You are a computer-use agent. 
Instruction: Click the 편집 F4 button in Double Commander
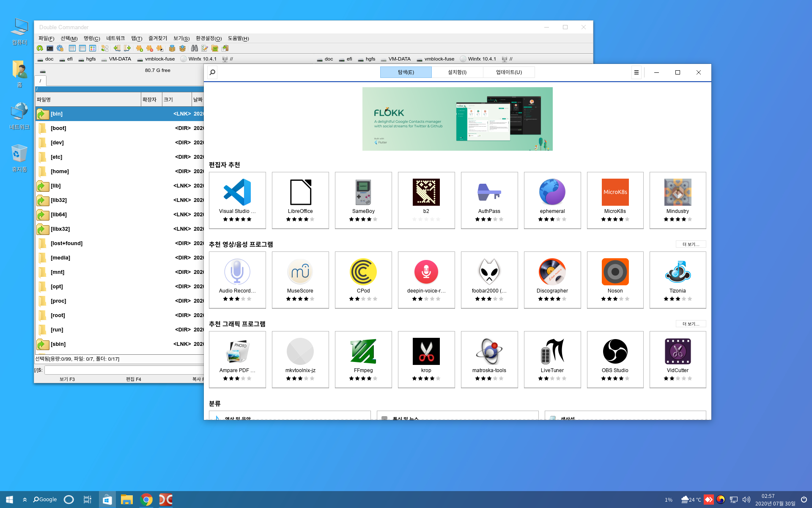[x=134, y=379]
